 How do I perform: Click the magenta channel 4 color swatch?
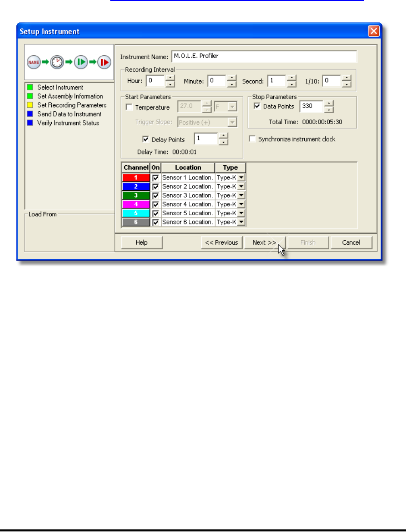click(136, 204)
